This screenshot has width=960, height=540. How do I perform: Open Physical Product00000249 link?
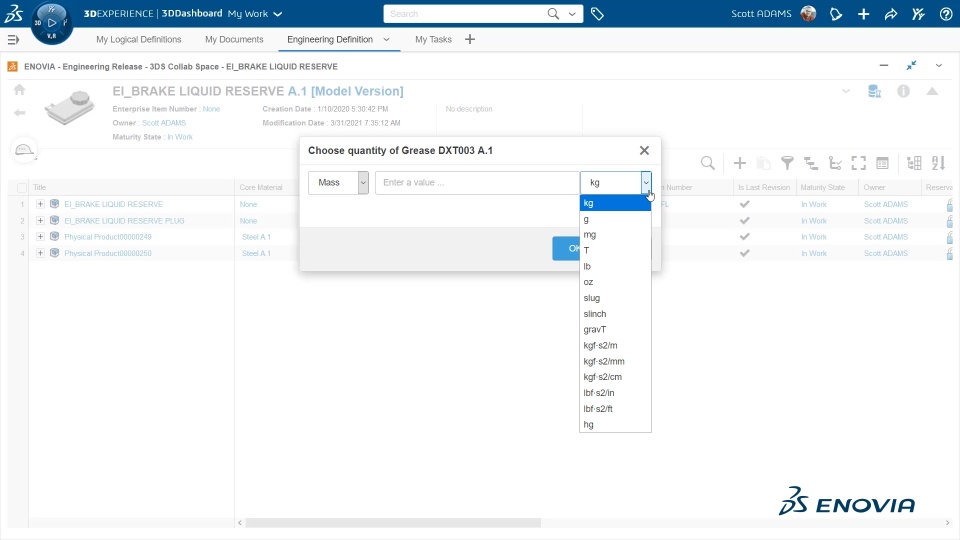click(x=108, y=236)
